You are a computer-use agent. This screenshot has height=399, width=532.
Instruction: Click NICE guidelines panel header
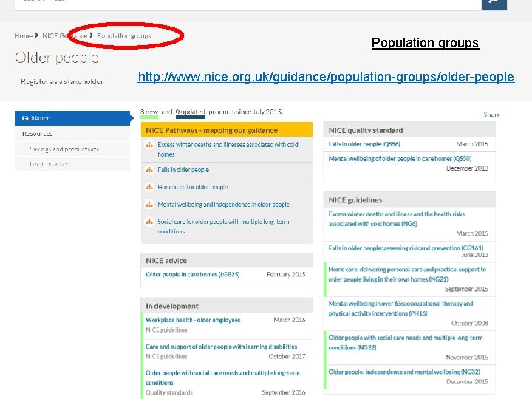point(409,200)
